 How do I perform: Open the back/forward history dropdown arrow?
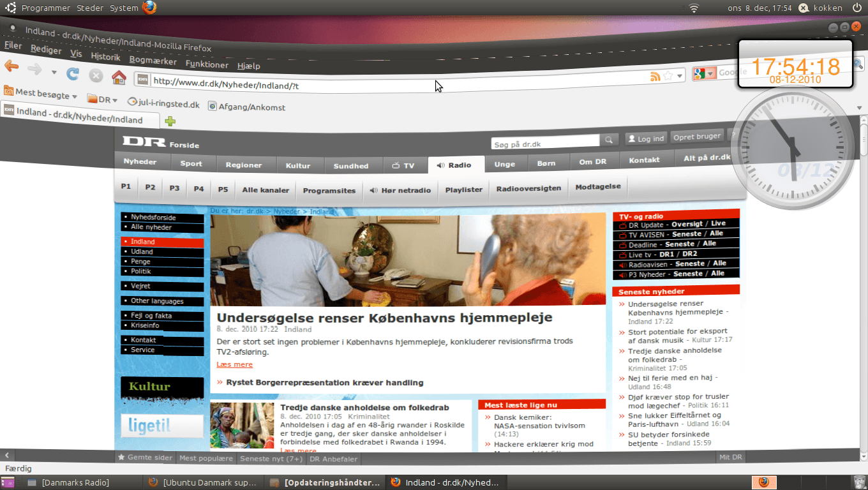point(54,72)
